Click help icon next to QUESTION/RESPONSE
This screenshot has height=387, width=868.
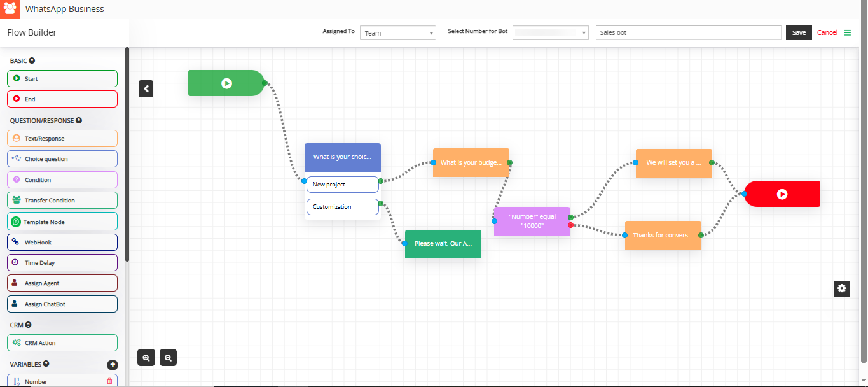click(79, 120)
